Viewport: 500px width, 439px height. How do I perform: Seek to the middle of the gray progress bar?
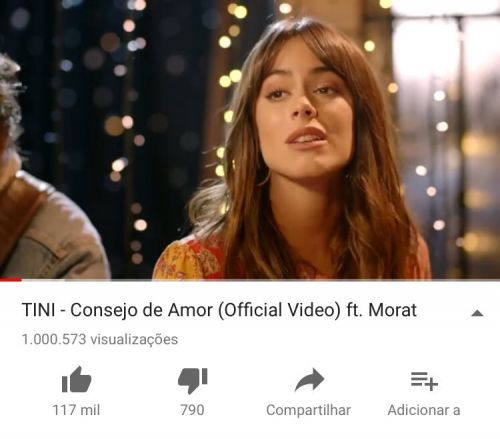coord(250,280)
